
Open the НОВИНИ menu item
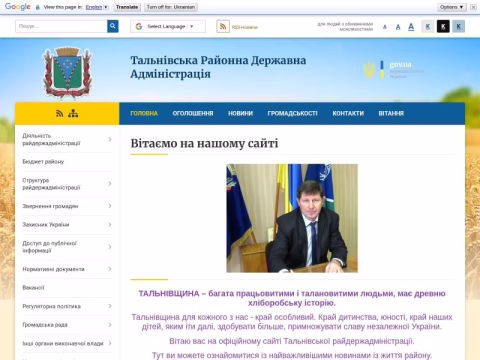tap(240, 113)
